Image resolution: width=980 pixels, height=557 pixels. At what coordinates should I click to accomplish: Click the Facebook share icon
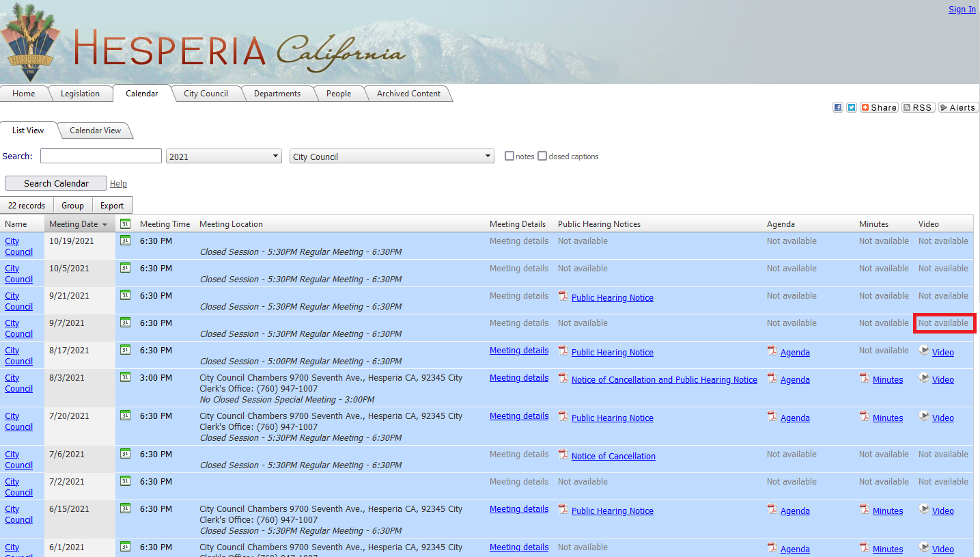tap(838, 107)
